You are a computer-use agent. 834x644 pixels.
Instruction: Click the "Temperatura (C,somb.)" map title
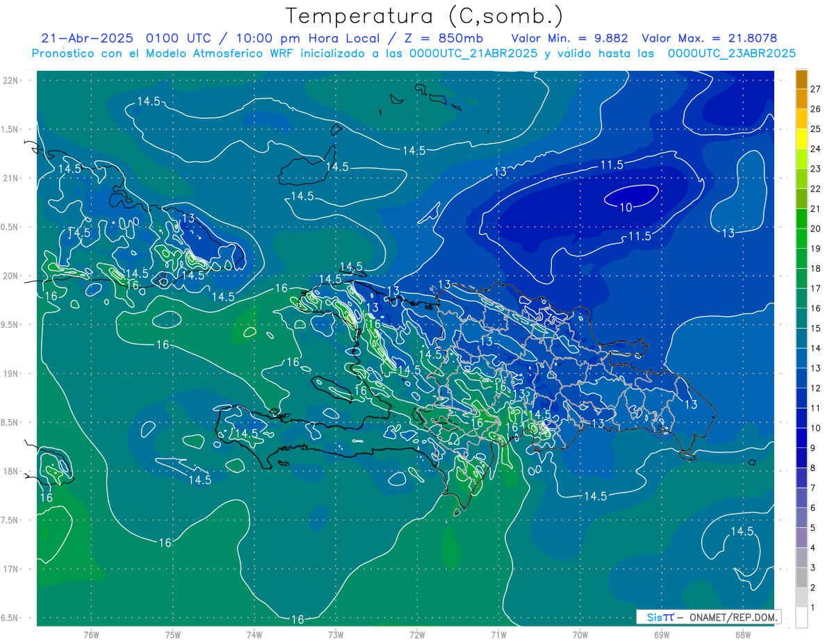coord(425,16)
